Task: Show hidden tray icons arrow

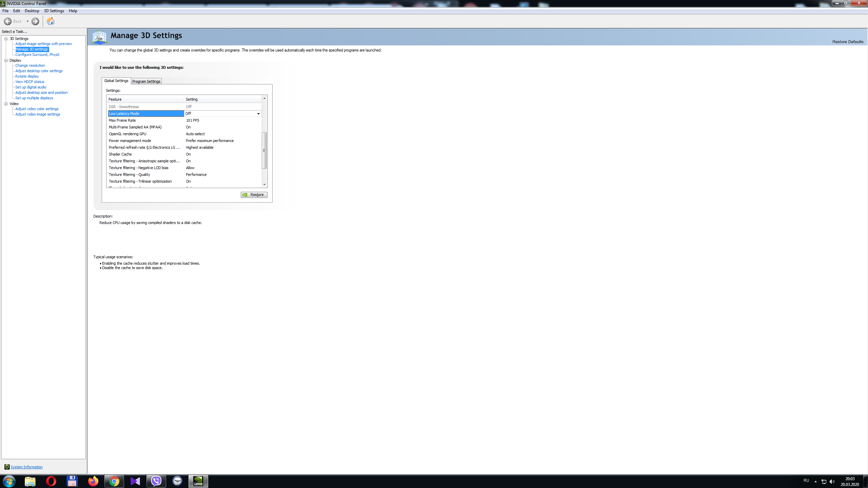Action: click(x=815, y=482)
